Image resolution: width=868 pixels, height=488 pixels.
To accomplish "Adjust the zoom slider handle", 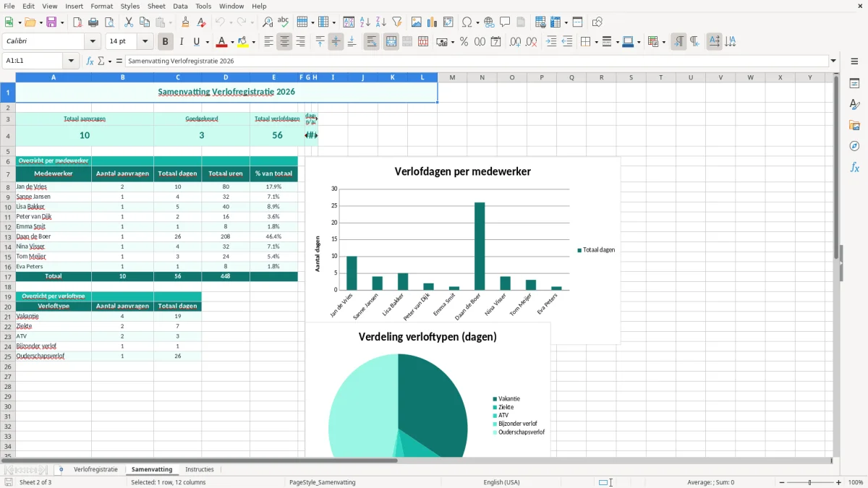I will point(809,482).
